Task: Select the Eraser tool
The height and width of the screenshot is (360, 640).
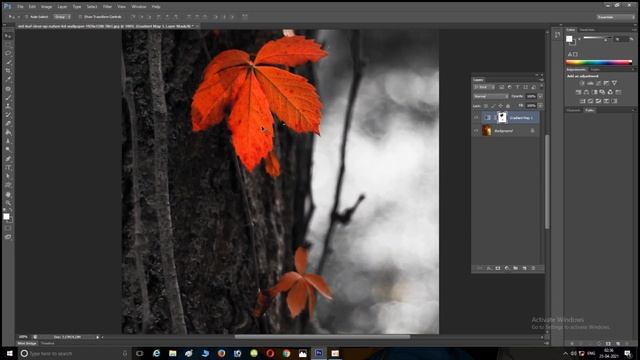Action: (x=8, y=124)
